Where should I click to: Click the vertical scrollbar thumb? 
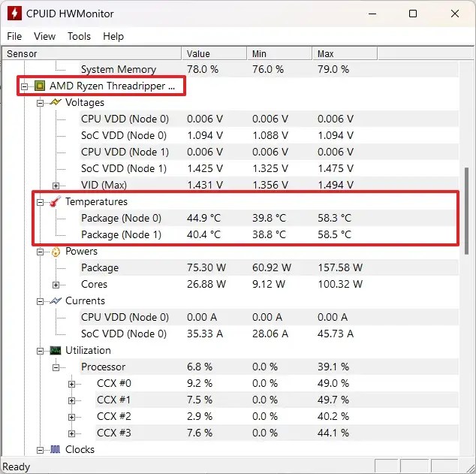467,211
